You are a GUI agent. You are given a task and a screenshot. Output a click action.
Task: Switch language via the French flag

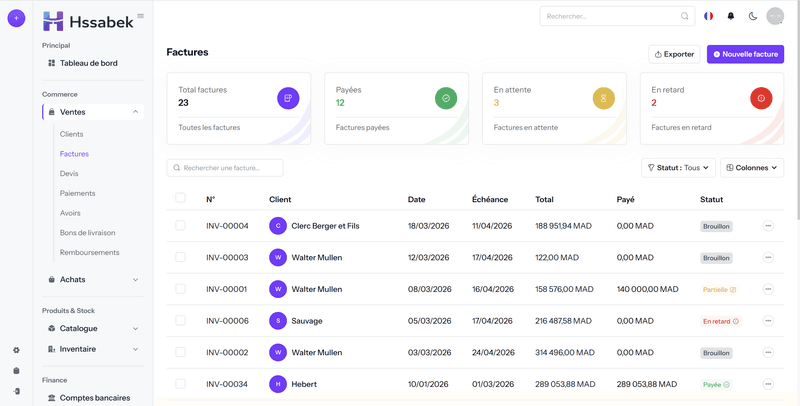pyautogui.click(x=709, y=16)
